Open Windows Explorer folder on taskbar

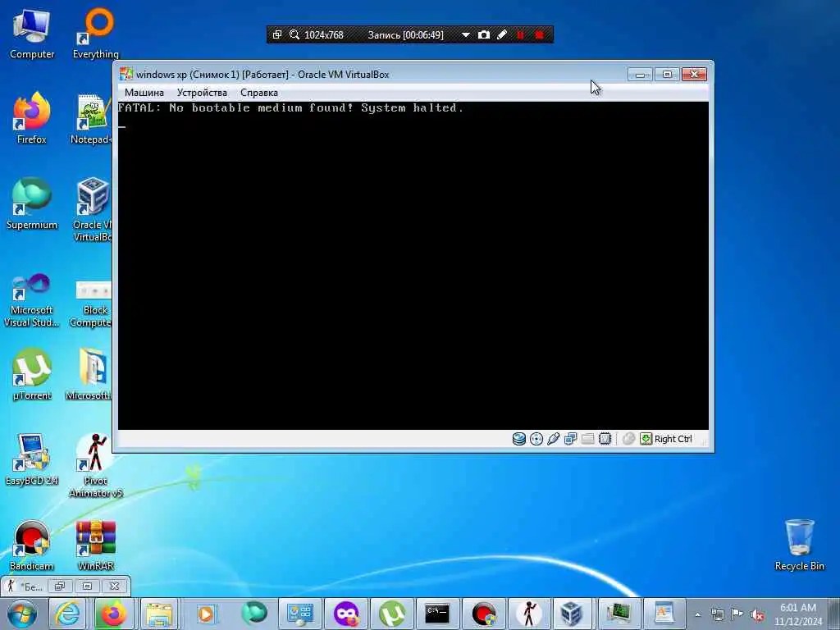(x=160, y=614)
